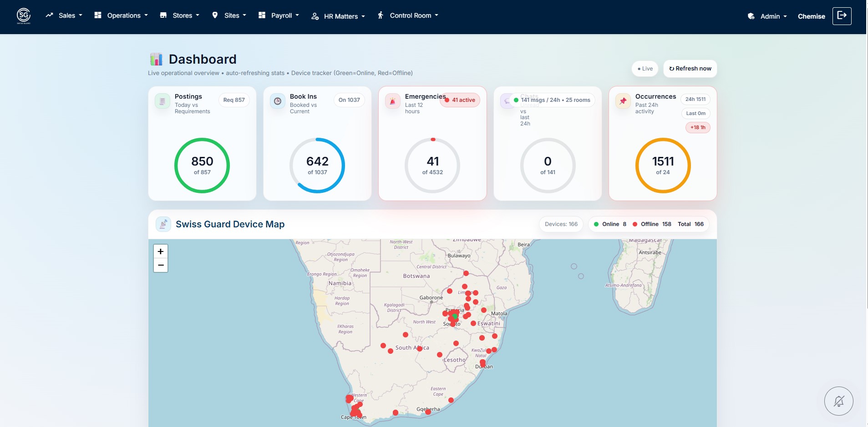Toggle the Live status indicator
868x427 pixels.
pyautogui.click(x=645, y=69)
